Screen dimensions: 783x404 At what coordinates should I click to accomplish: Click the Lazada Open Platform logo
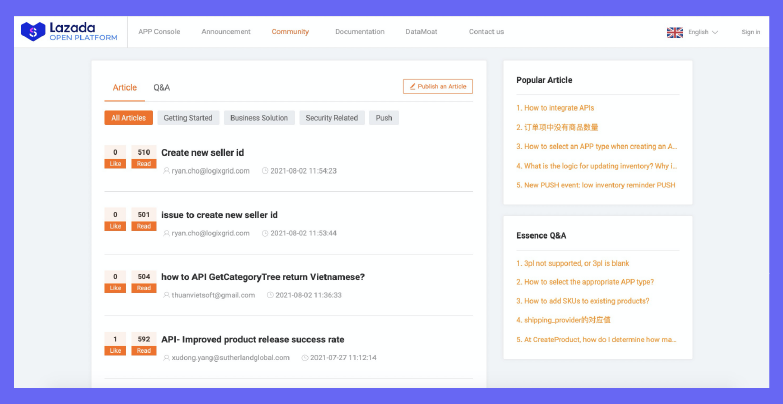pos(68,32)
